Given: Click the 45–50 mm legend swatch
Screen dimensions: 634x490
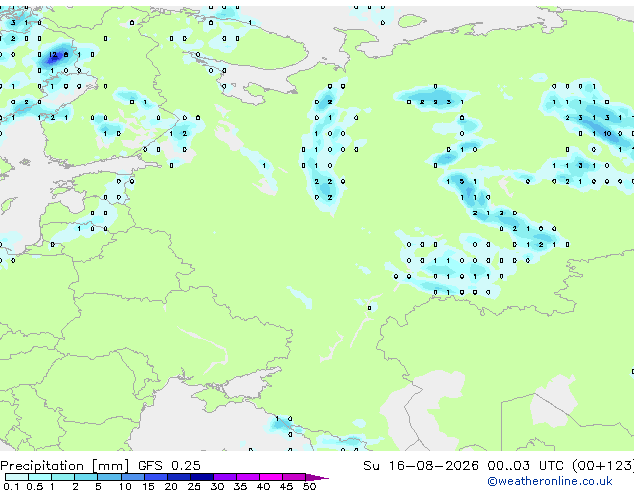Looking at the screenshot, I should pyautogui.click(x=294, y=477).
